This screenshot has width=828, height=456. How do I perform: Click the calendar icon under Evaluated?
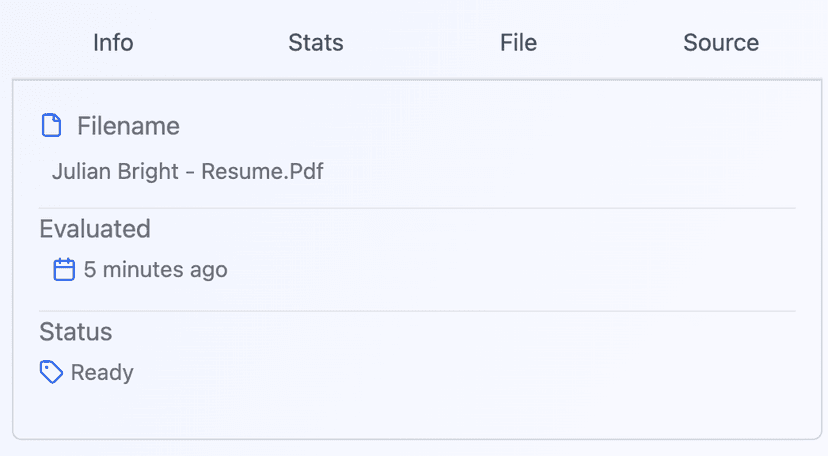click(64, 269)
